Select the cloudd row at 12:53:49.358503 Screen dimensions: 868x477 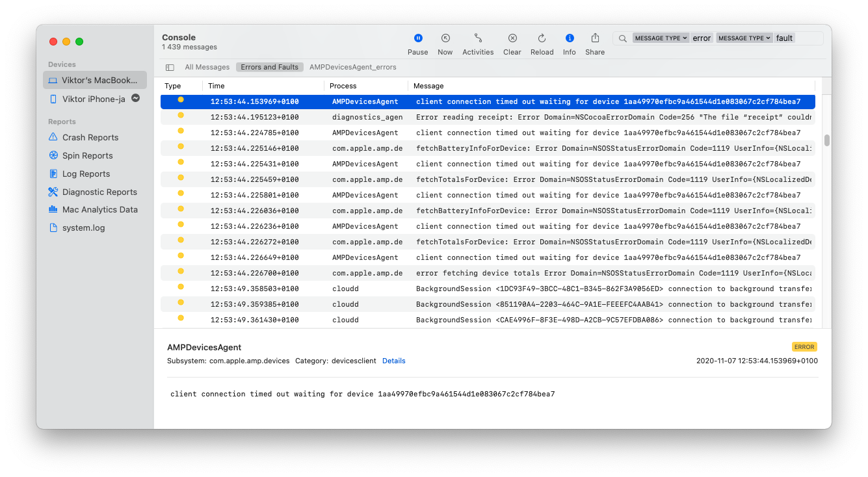pos(488,289)
